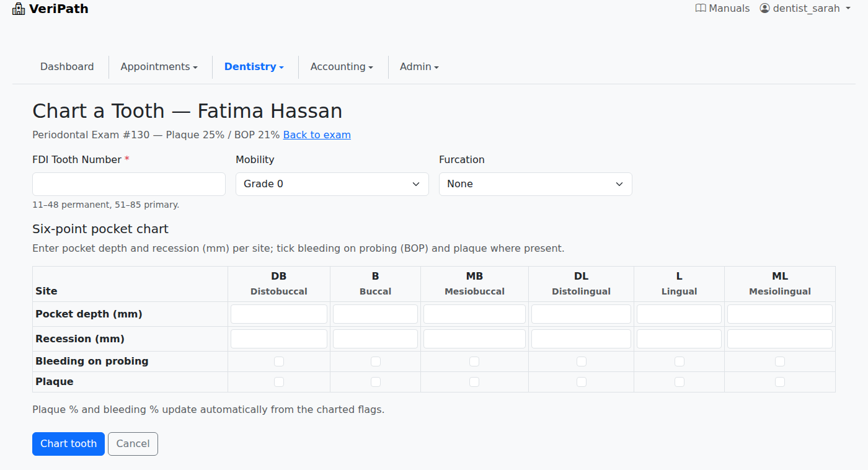Check Plaque for Mesiolingual site
This screenshot has width=868, height=470.
point(780,382)
